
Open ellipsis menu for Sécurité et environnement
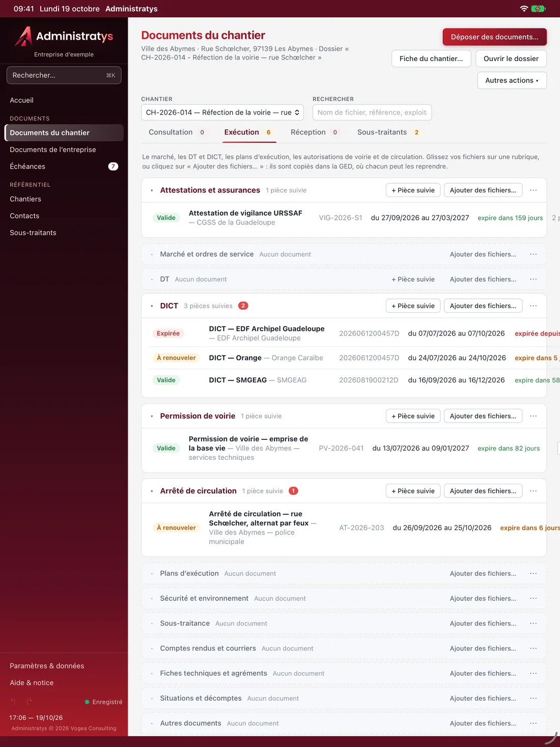[534, 598]
